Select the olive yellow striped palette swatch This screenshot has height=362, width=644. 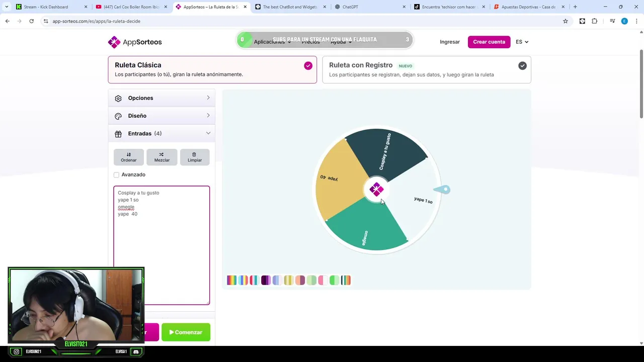point(288,280)
